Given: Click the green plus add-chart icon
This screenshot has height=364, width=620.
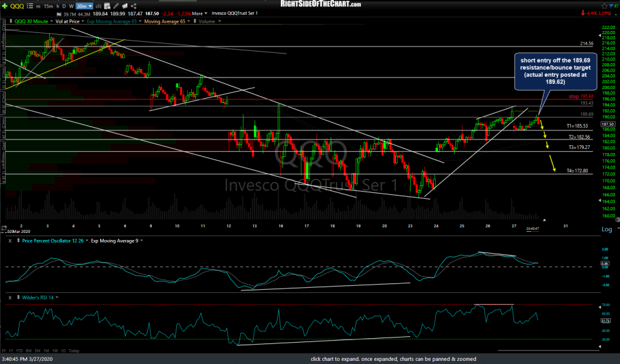Looking at the screenshot, I should (5, 6).
